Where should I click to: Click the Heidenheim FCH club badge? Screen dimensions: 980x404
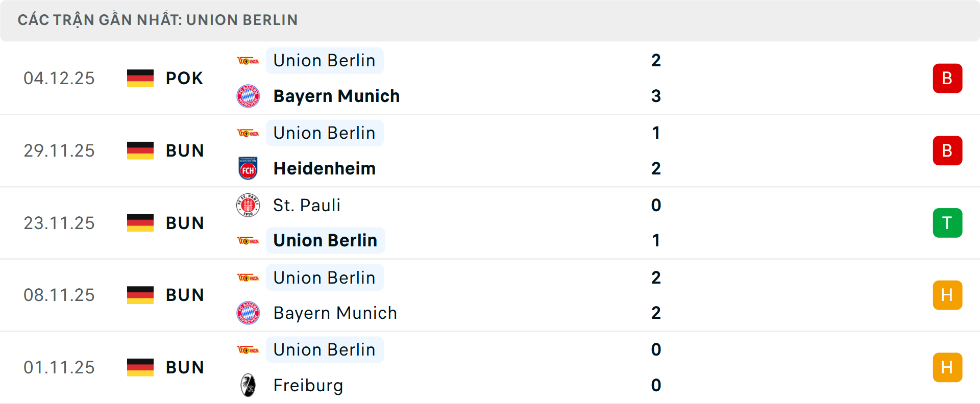249,168
